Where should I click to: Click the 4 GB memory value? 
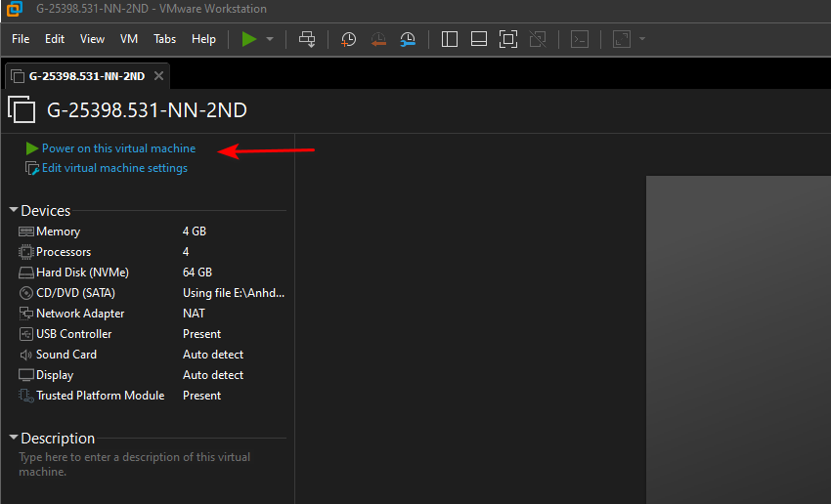pos(195,231)
